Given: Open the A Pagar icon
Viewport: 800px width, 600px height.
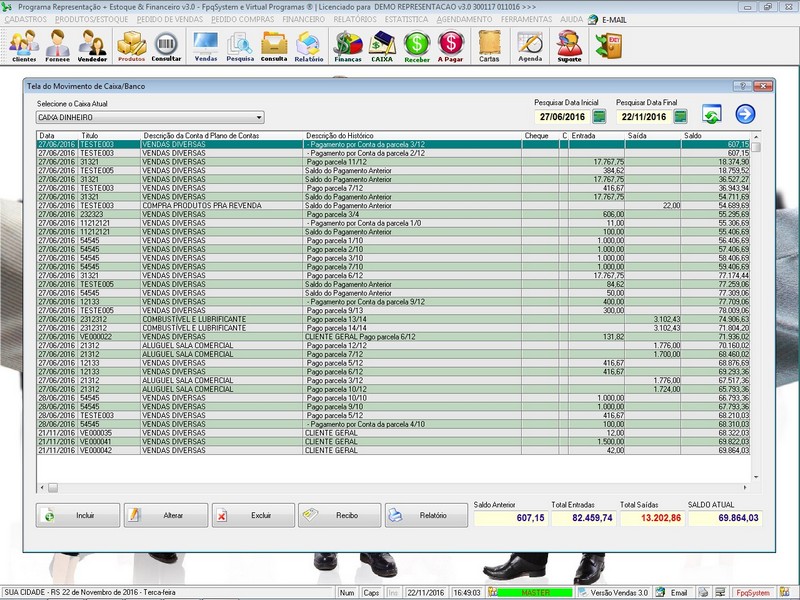Looking at the screenshot, I should pos(451,45).
